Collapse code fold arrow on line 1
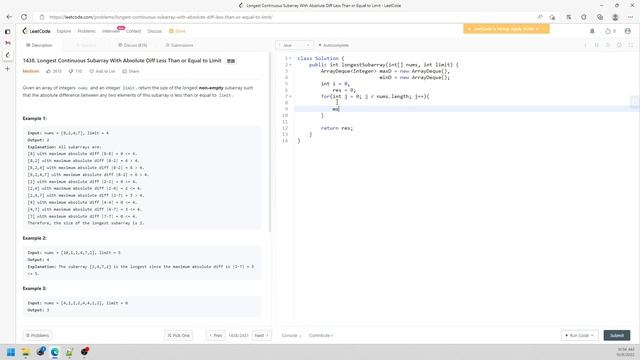The width and height of the screenshot is (640, 360). pyautogui.click(x=290, y=59)
